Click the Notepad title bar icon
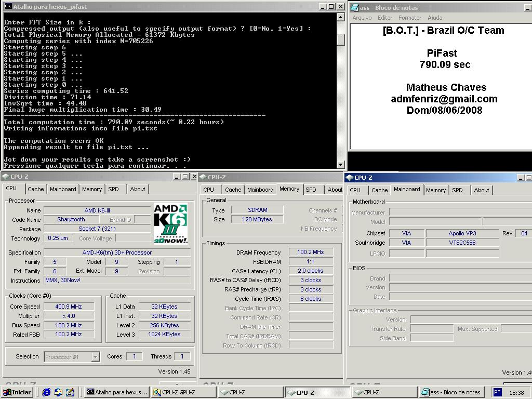This screenshot has width=532, height=399. [x=354, y=7]
